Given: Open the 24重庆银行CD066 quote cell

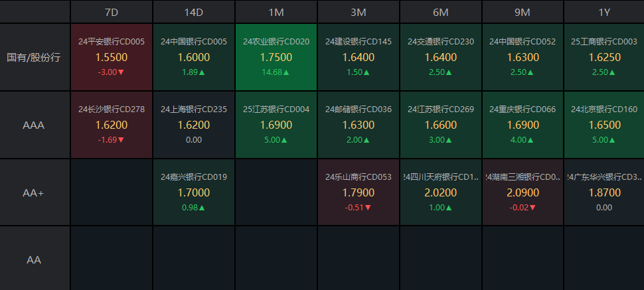Looking at the screenshot, I should pos(523,125).
